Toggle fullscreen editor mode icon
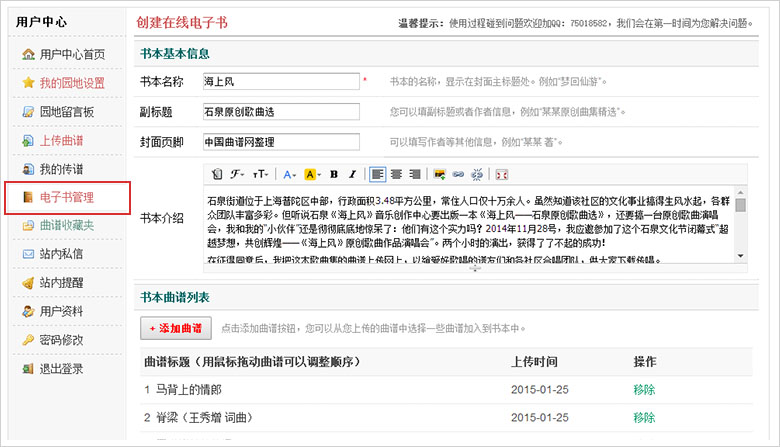780x447 pixels. coord(502,174)
